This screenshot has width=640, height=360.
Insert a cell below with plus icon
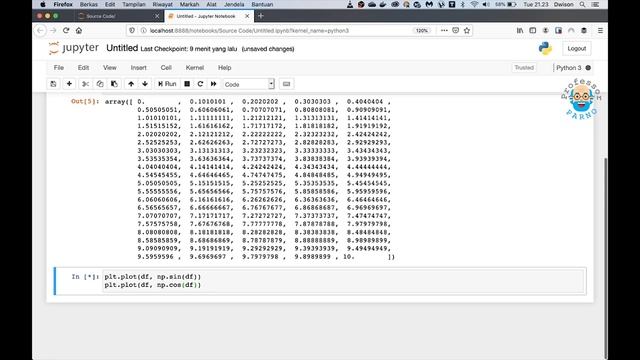[69, 84]
